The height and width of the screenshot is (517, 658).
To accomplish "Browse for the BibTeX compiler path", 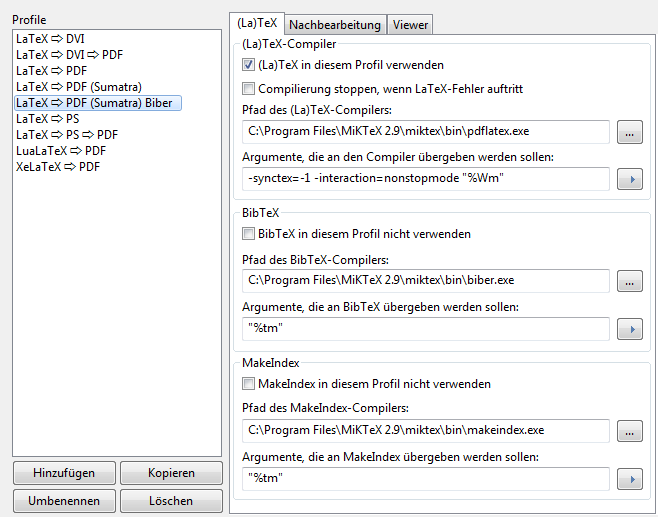I will point(629,281).
